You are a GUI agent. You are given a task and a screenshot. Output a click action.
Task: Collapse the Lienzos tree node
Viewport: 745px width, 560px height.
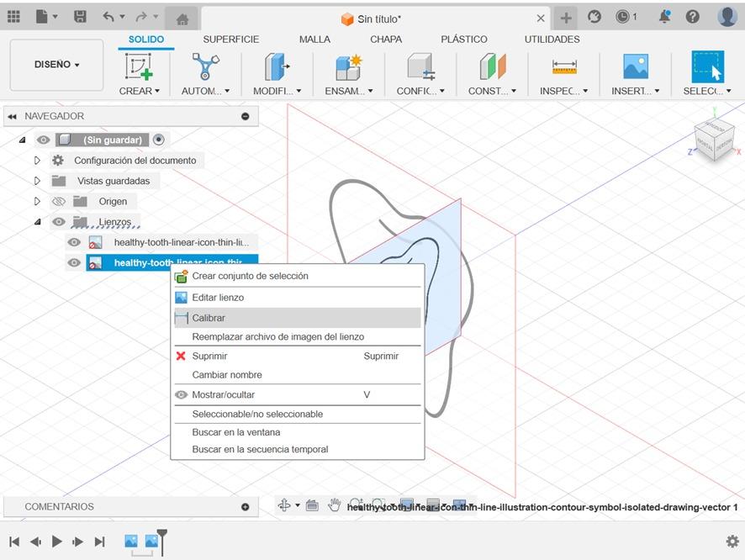(x=38, y=222)
